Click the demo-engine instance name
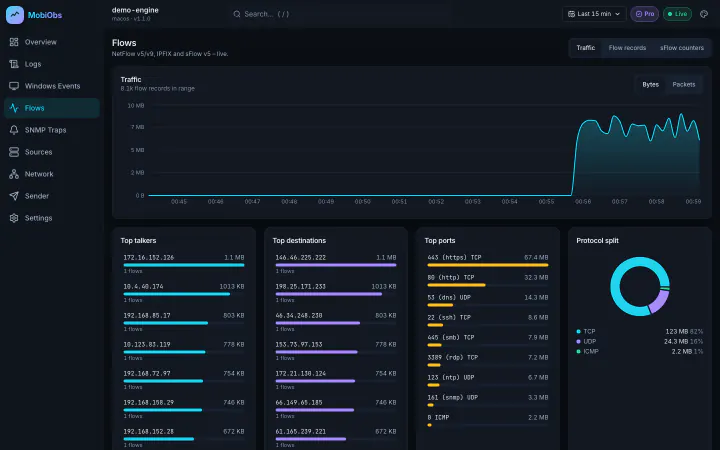This screenshot has width=720, height=450. 135,10
